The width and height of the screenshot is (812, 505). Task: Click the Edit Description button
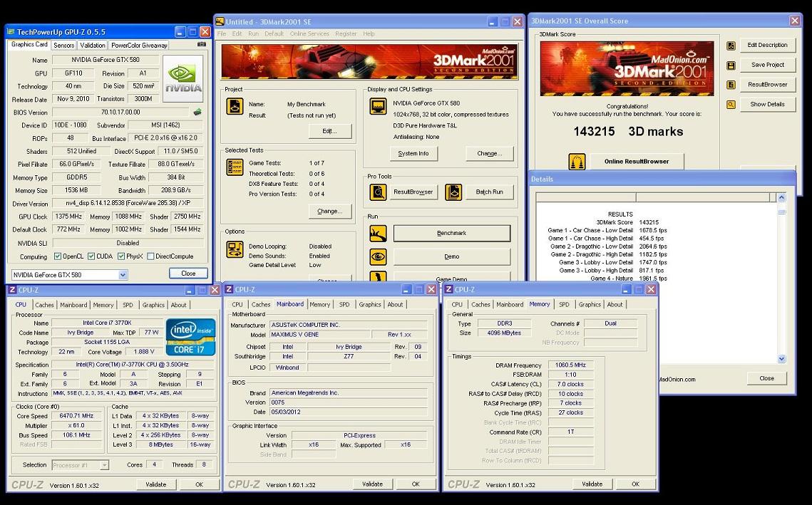[x=768, y=46]
